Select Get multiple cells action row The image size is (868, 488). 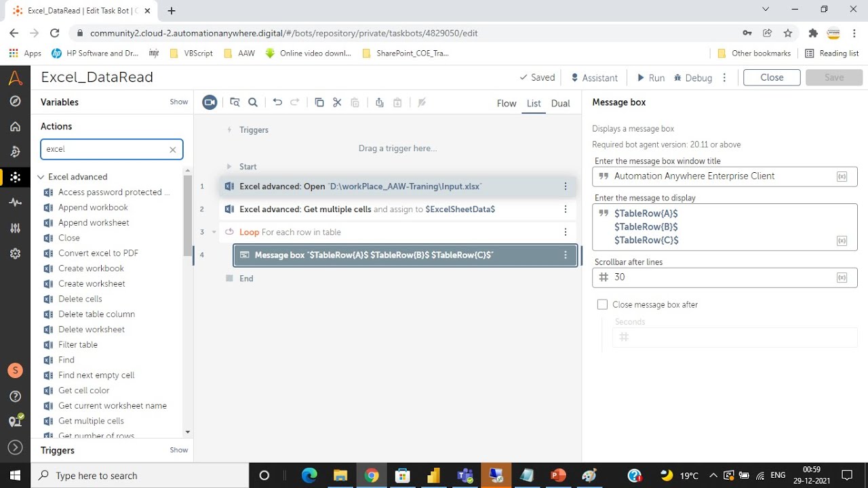(398, 209)
